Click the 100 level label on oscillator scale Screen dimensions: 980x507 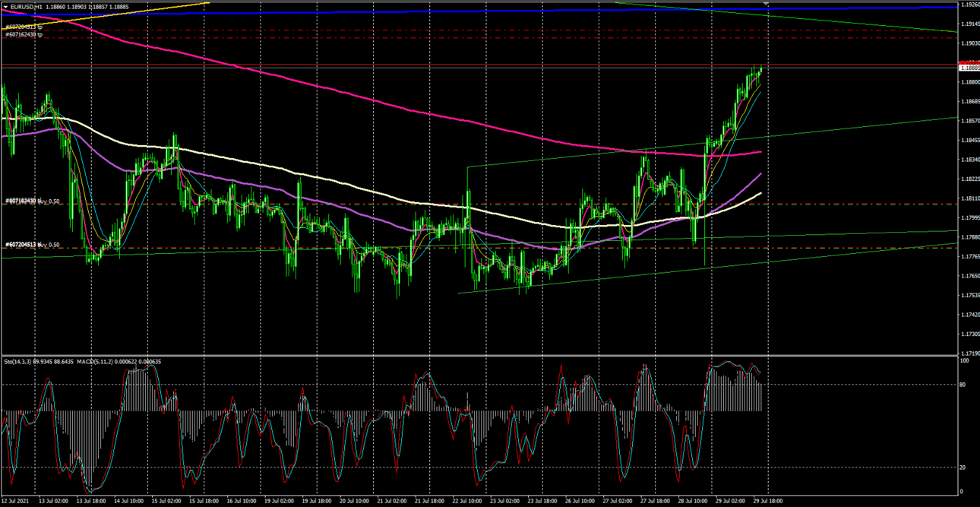pyautogui.click(x=966, y=360)
